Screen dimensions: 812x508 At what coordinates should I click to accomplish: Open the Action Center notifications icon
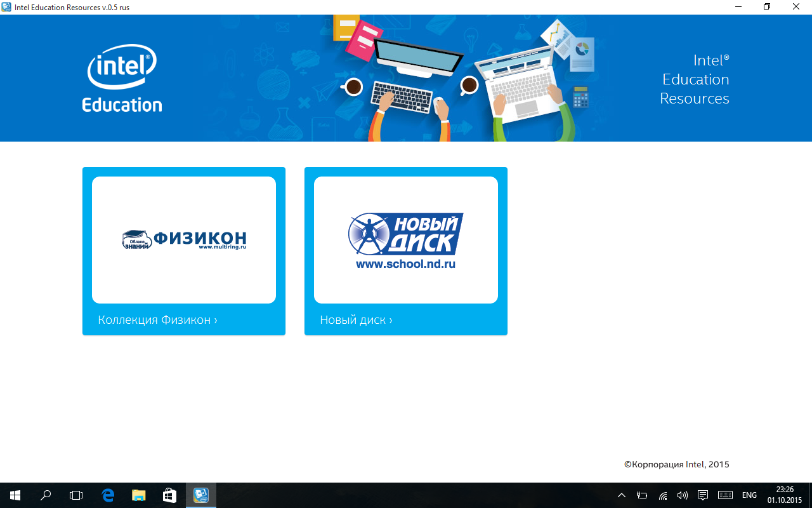point(703,495)
